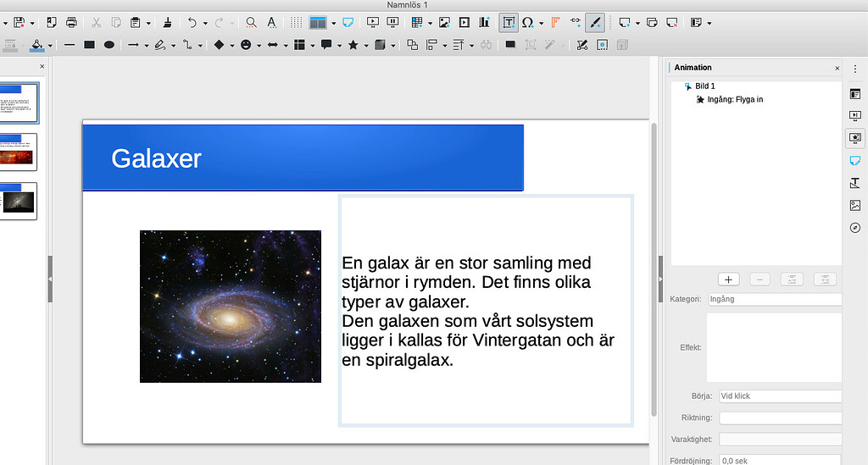Toggle the display grid

(x=296, y=23)
